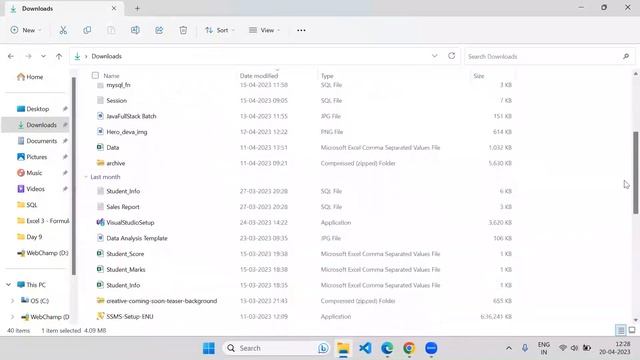Refresh the Downloads folder view
The image size is (640, 360).
(x=451, y=56)
